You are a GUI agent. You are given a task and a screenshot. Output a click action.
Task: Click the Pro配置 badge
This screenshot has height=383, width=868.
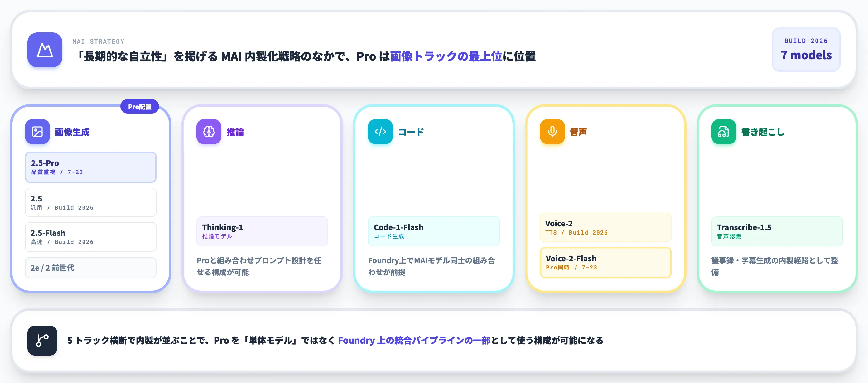pos(139,107)
